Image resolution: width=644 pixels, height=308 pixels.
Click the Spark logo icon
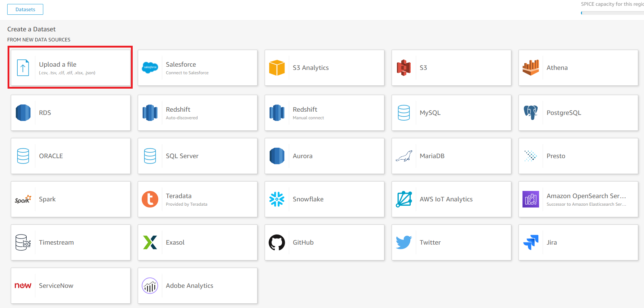(23, 199)
